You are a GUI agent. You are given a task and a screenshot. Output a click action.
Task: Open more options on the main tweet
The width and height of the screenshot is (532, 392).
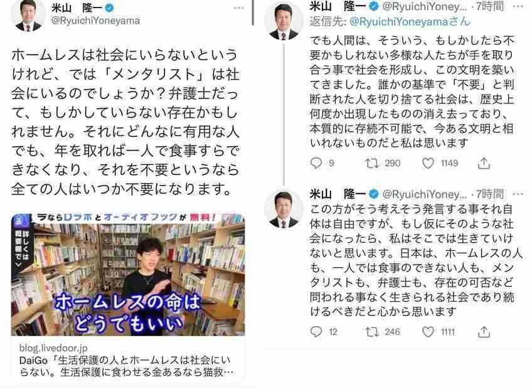pyautogui.click(x=239, y=8)
